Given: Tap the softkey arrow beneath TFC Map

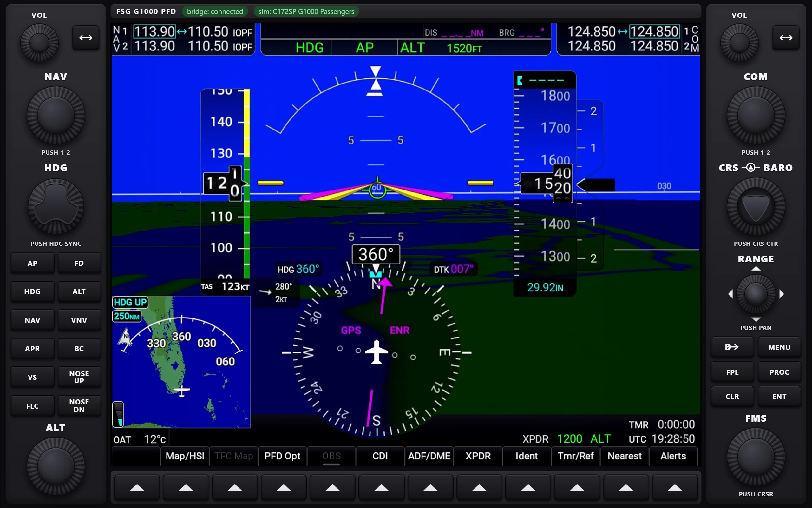Looking at the screenshot, I should [235, 487].
